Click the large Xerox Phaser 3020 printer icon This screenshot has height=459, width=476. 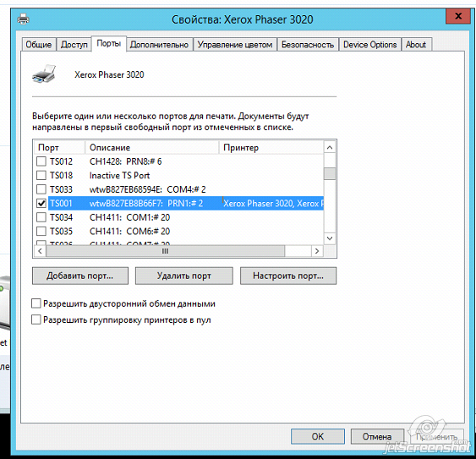click(44, 74)
